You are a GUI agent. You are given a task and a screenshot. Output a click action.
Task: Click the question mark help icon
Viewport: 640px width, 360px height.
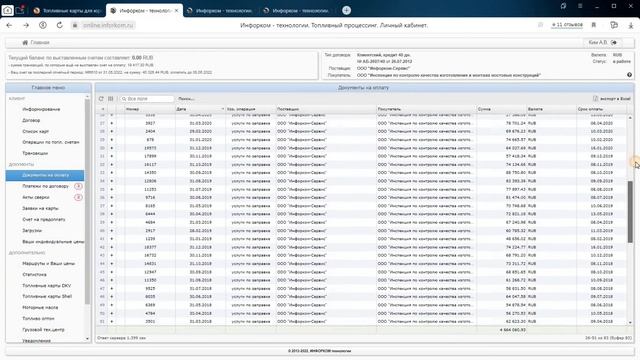click(629, 75)
